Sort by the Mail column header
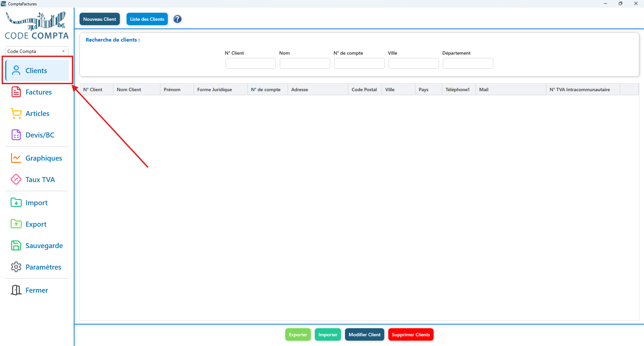 pyautogui.click(x=511, y=90)
